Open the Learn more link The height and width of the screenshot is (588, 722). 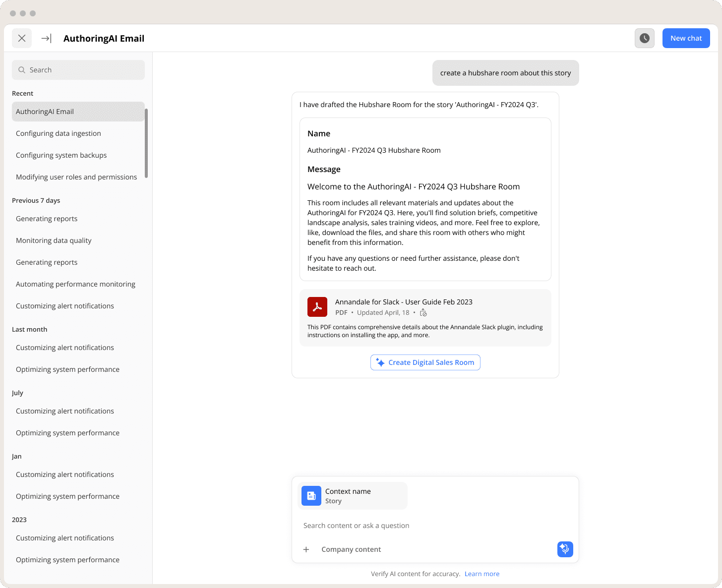tap(482, 574)
